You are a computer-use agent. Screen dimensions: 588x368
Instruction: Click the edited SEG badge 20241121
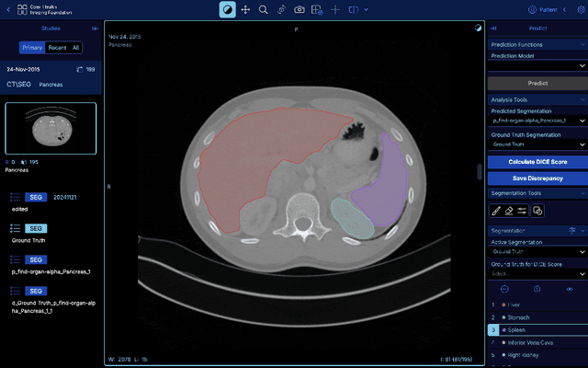[36, 197]
